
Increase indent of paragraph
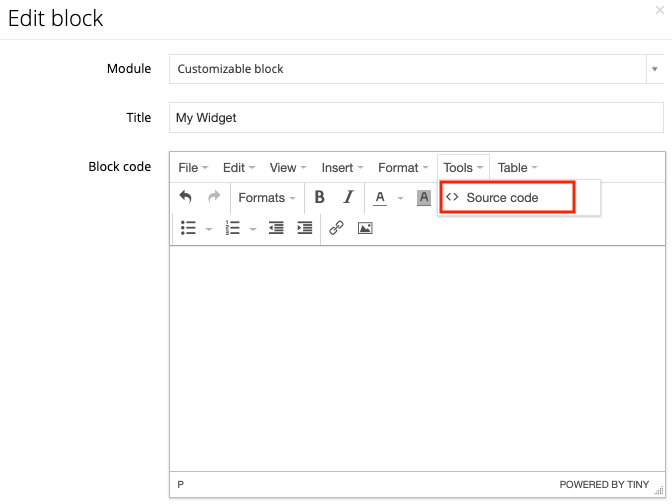(304, 228)
